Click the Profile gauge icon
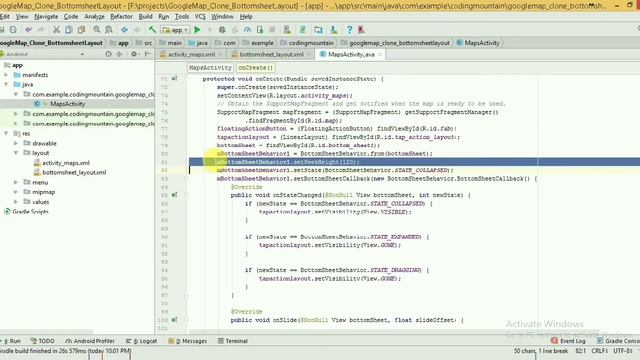Image resolution: width=640 pixels, height=360 pixels. tap(247, 30)
